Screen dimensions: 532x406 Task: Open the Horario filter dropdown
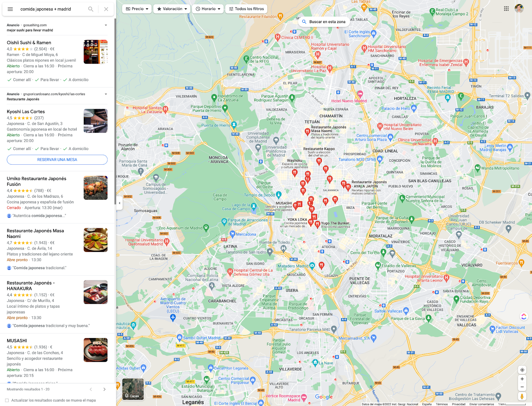[208, 9]
